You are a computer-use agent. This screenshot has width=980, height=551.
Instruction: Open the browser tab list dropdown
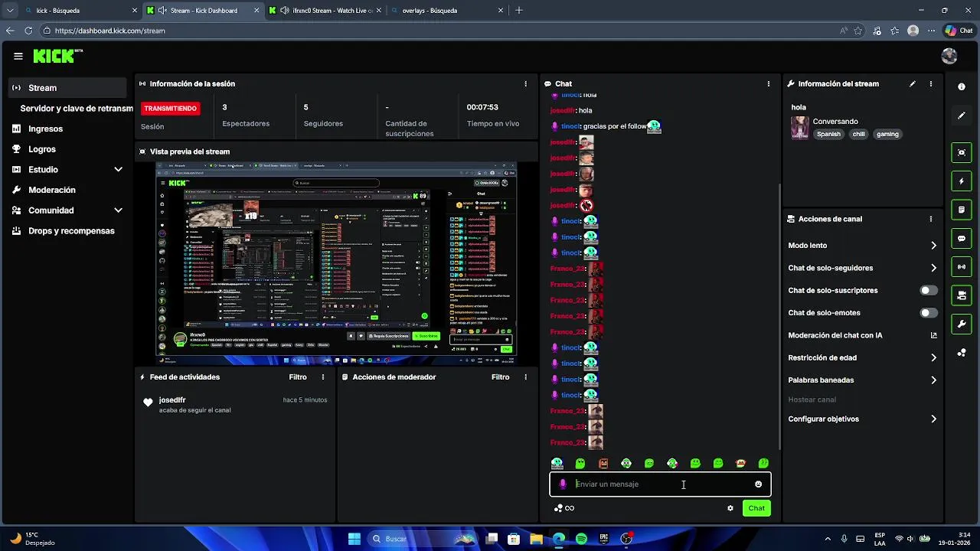coord(10,11)
